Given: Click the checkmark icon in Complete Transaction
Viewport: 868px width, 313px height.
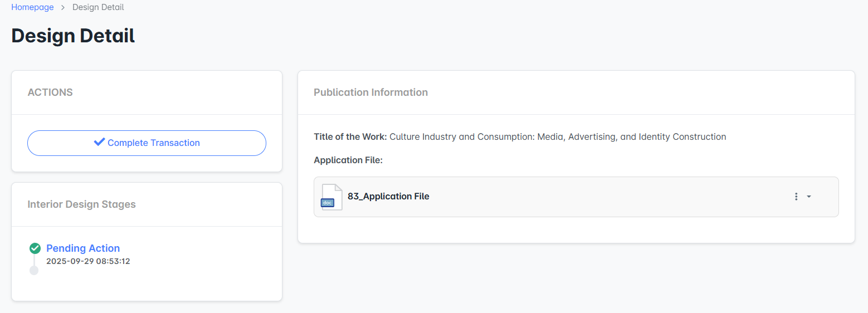Looking at the screenshot, I should 99,143.
